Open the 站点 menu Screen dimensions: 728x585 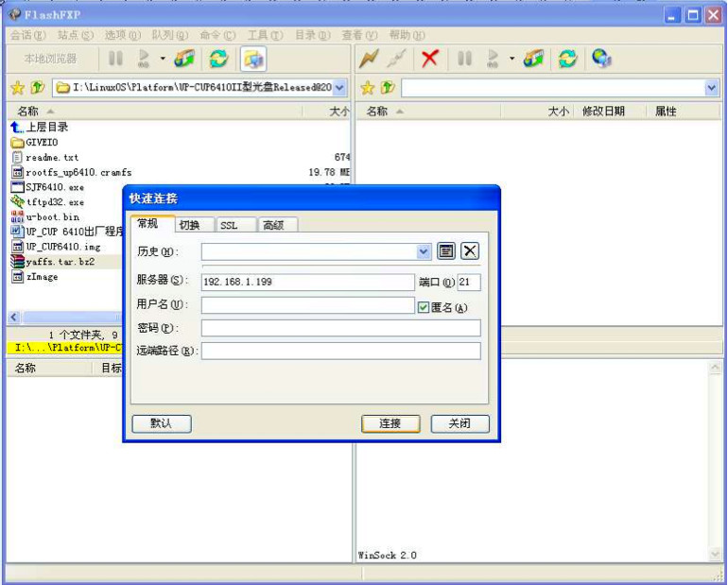coord(76,35)
